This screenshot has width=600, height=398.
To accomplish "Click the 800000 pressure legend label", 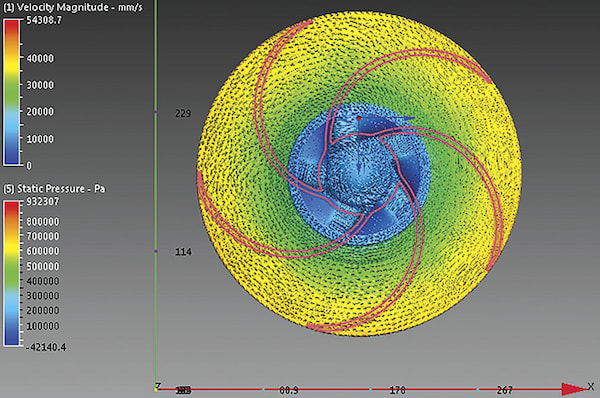I will 42,222.
